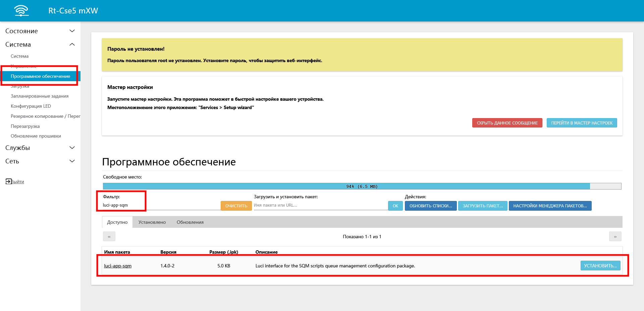
Task: Expand the Состояние menu section
Action: (x=40, y=31)
